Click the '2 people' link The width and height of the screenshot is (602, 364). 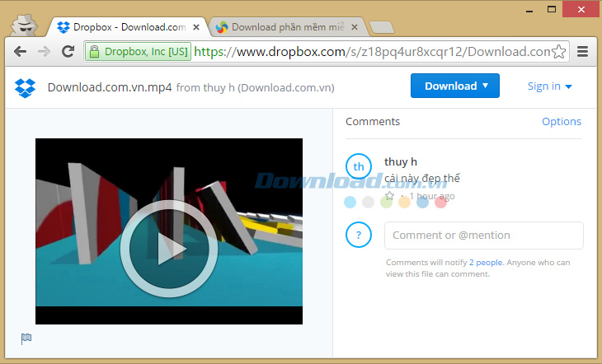point(486,263)
